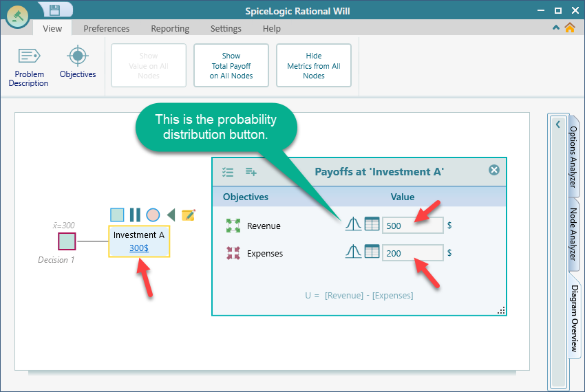The height and width of the screenshot is (392, 585).
Task: Open the Objectives target icon
Action: pos(78,63)
